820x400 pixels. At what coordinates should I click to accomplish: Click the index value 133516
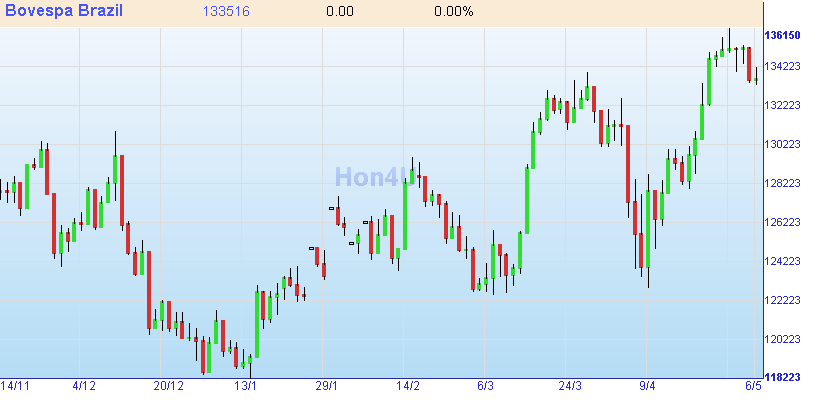click(226, 12)
